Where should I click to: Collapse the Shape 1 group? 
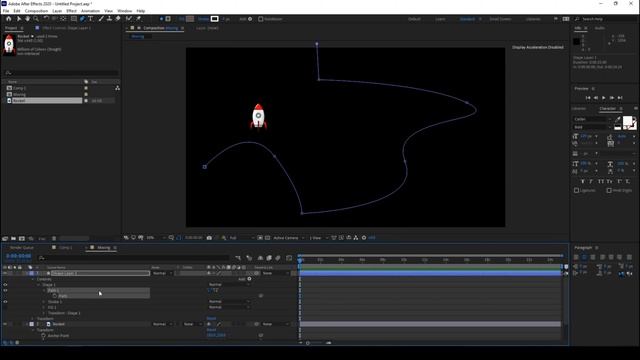pyautogui.click(x=39, y=285)
